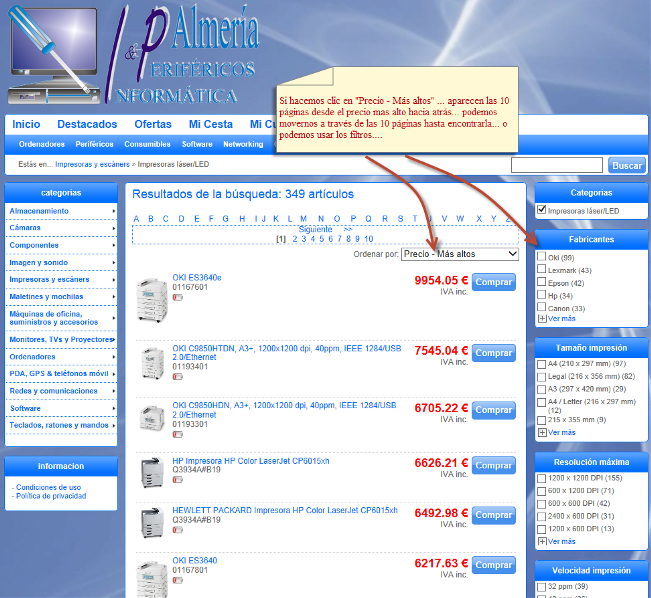Uncheck the Impresoras láser/LED category checkbox
This screenshot has width=651, height=598.
click(542, 211)
